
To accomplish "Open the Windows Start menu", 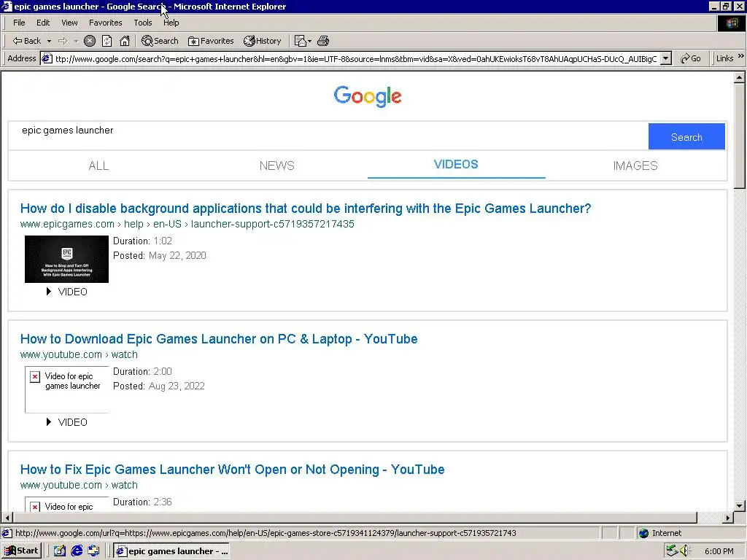I will coord(21,551).
